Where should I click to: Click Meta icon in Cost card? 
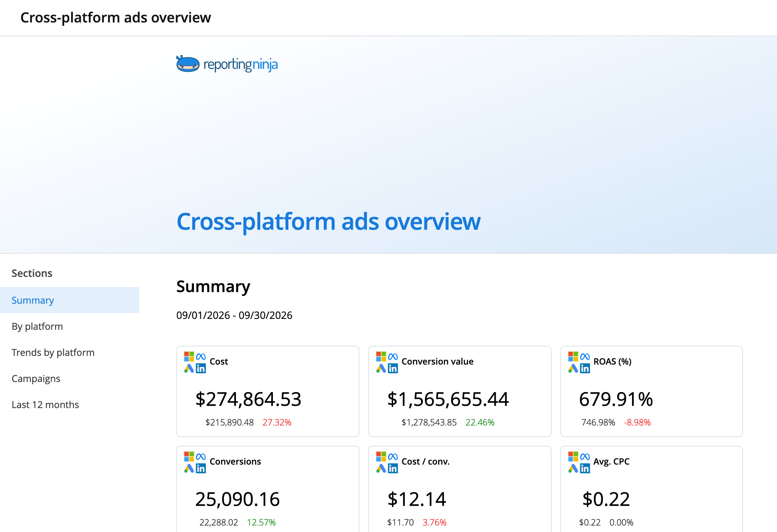click(x=201, y=357)
